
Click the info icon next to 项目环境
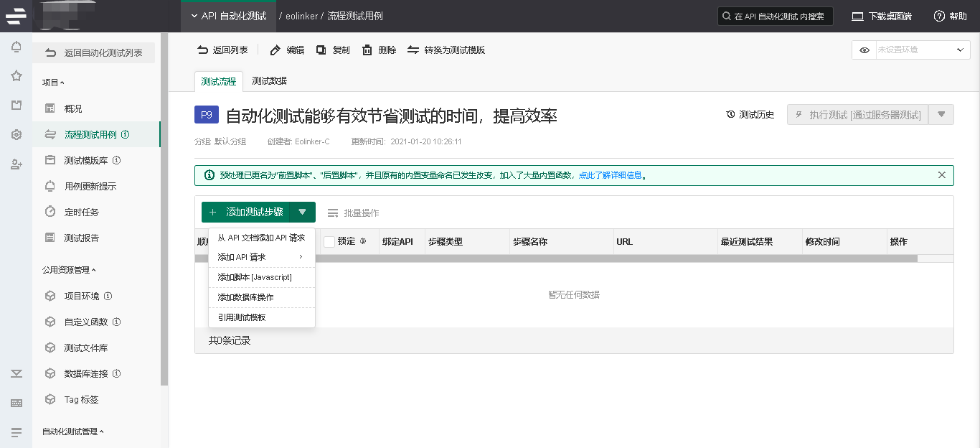pos(108,296)
